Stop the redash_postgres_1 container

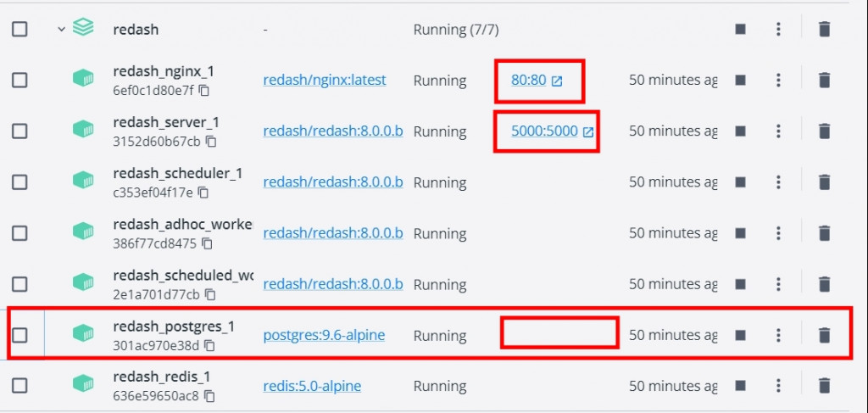click(741, 335)
